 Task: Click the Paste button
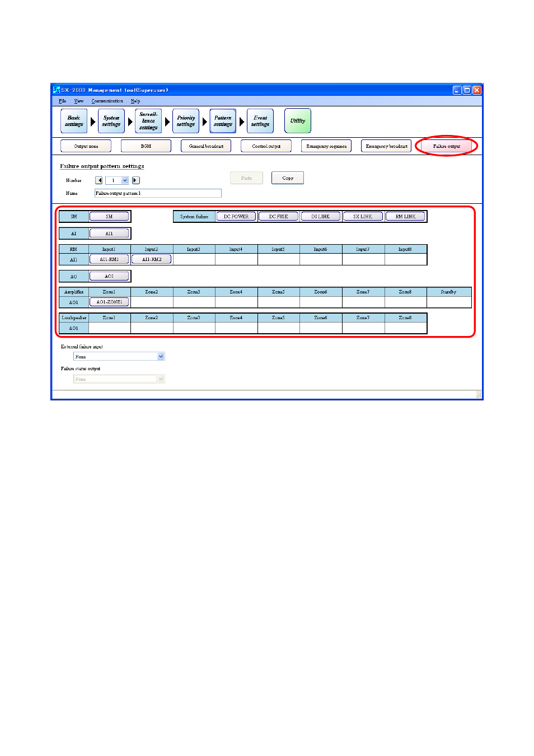[246, 178]
